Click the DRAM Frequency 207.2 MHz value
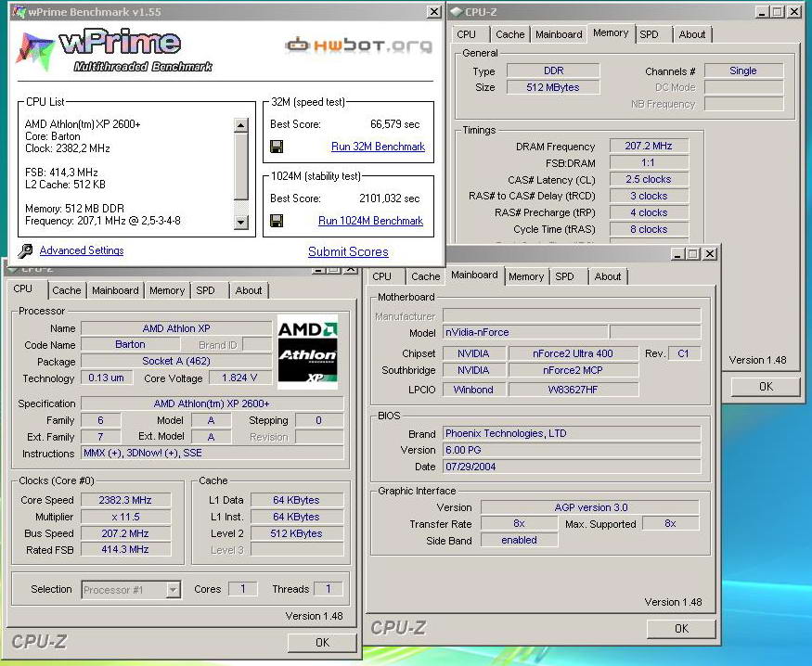The image size is (812, 666). 649,146
